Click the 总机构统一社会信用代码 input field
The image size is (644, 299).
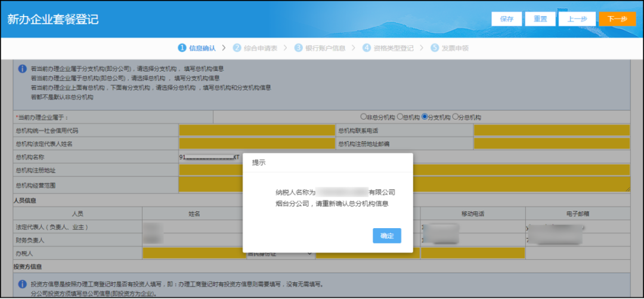[x=256, y=130]
